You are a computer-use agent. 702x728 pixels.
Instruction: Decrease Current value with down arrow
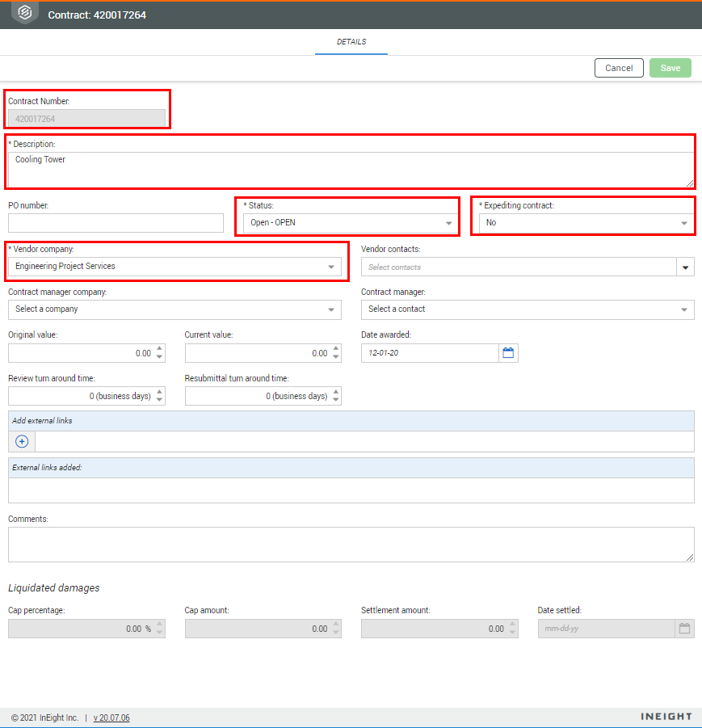tap(335, 357)
